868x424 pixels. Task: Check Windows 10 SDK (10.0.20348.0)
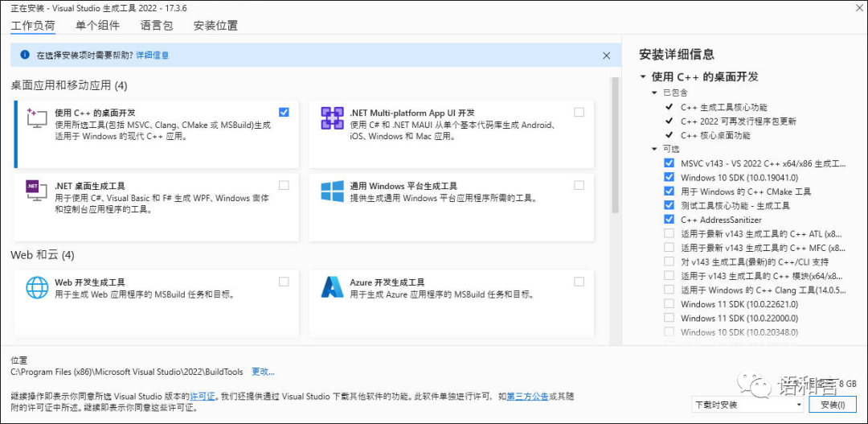pyautogui.click(x=669, y=332)
